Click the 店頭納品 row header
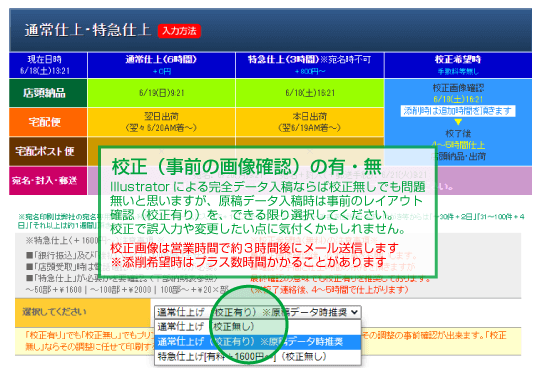 click(48, 93)
